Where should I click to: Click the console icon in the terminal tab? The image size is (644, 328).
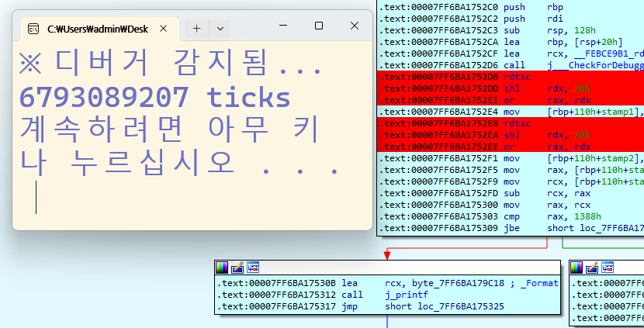point(33,29)
